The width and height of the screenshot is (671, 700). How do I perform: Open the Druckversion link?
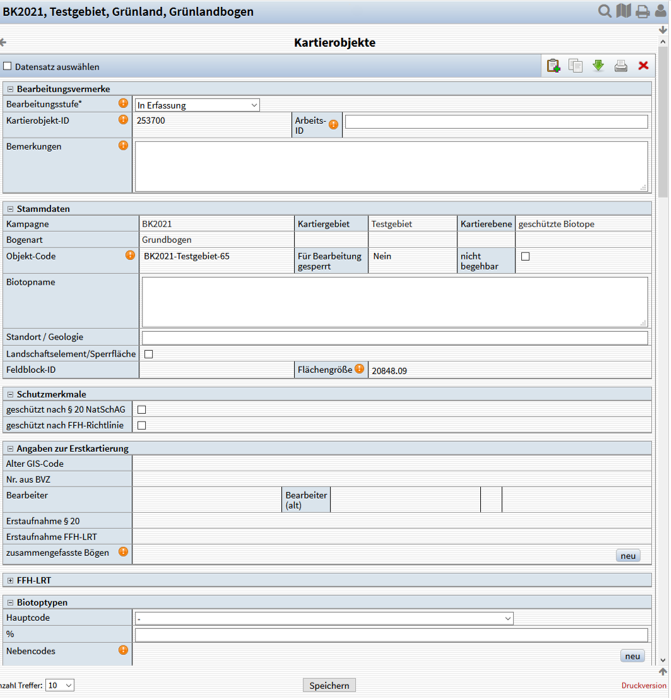pyautogui.click(x=643, y=686)
